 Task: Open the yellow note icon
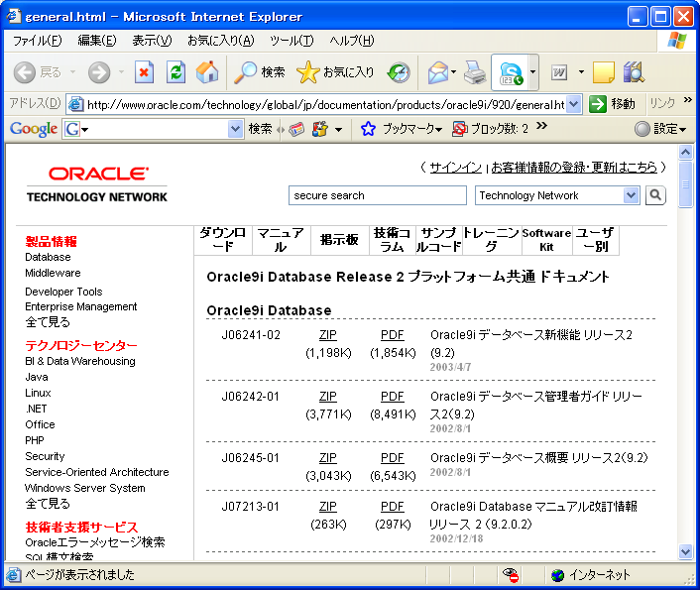click(x=604, y=72)
